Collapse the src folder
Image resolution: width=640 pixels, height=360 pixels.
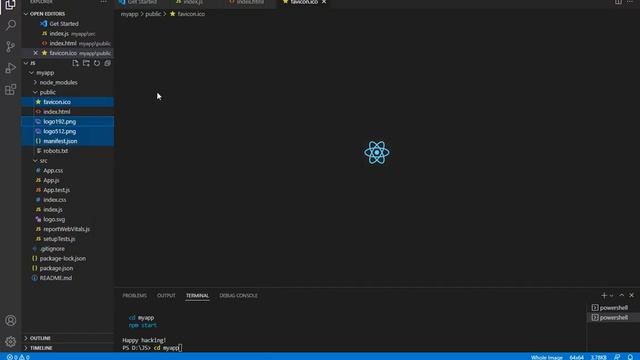pos(43,161)
